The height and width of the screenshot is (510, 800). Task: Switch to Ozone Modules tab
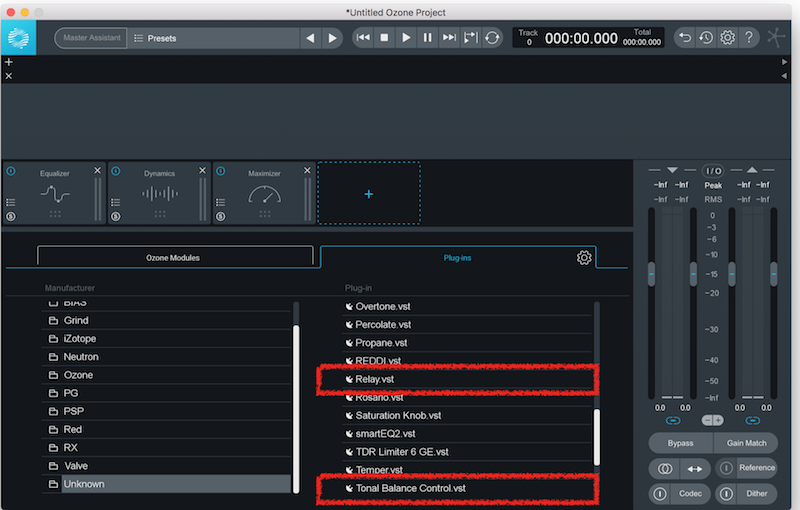175,257
